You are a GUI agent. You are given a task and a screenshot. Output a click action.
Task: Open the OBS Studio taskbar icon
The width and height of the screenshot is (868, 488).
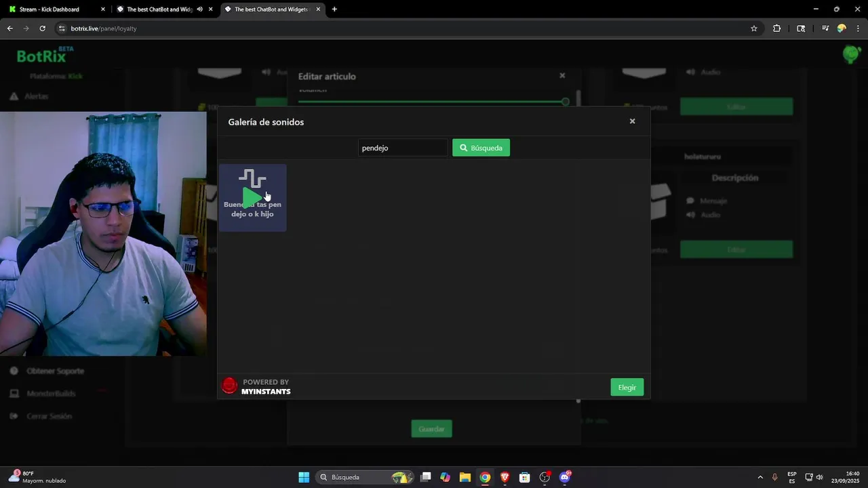coord(545,477)
